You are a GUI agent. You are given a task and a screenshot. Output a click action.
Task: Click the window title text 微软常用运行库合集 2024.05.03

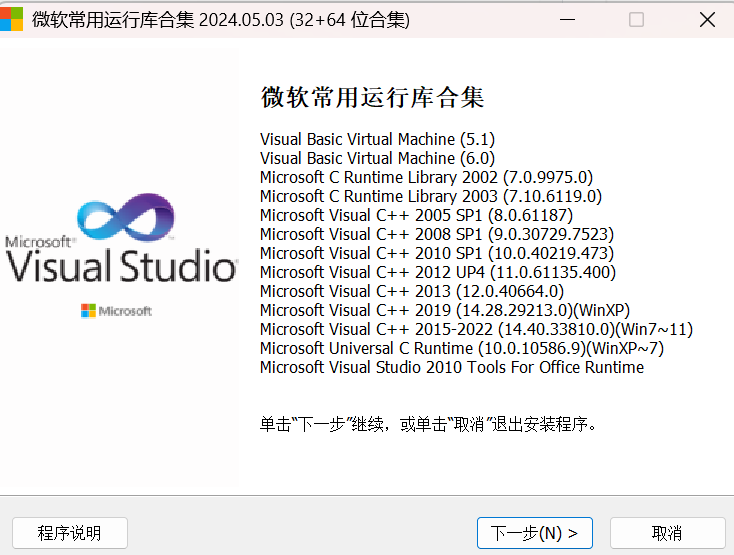click(x=220, y=20)
